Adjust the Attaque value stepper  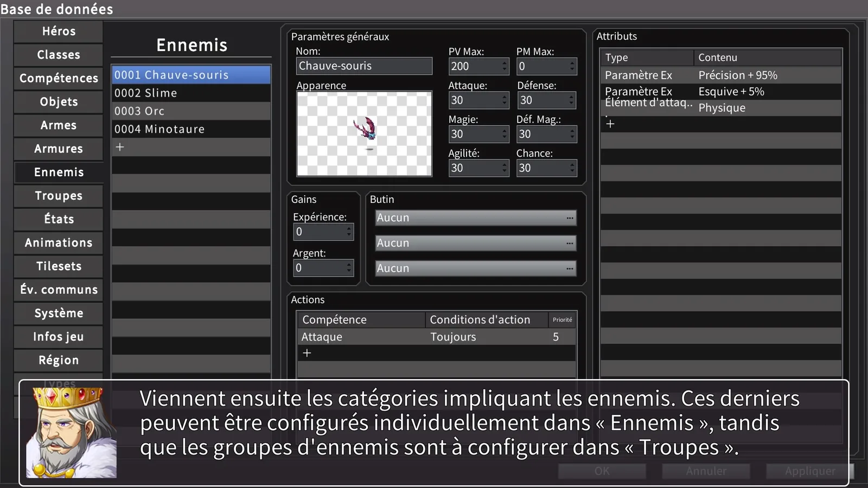[x=505, y=100]
